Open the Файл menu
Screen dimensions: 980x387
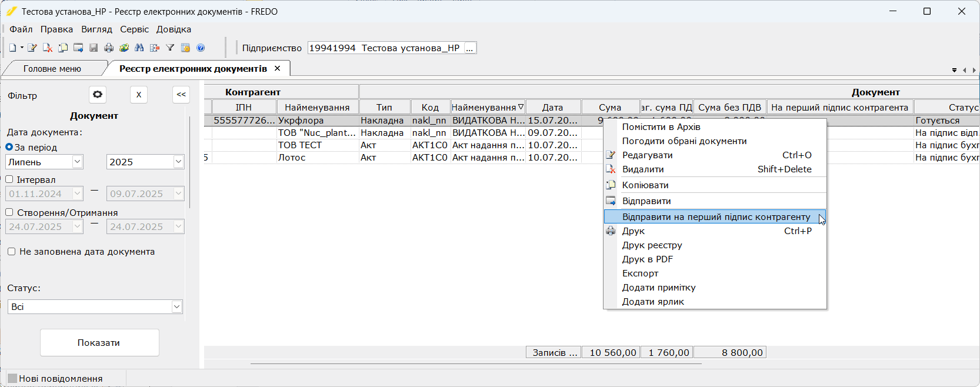21,29
